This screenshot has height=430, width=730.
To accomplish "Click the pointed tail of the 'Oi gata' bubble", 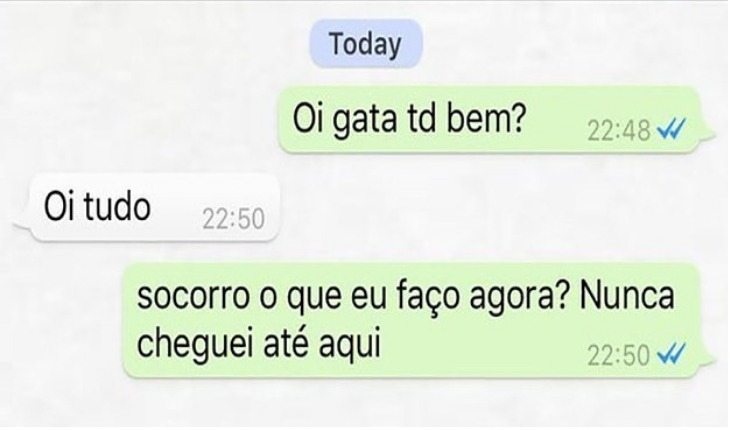I will pos(707,134).
